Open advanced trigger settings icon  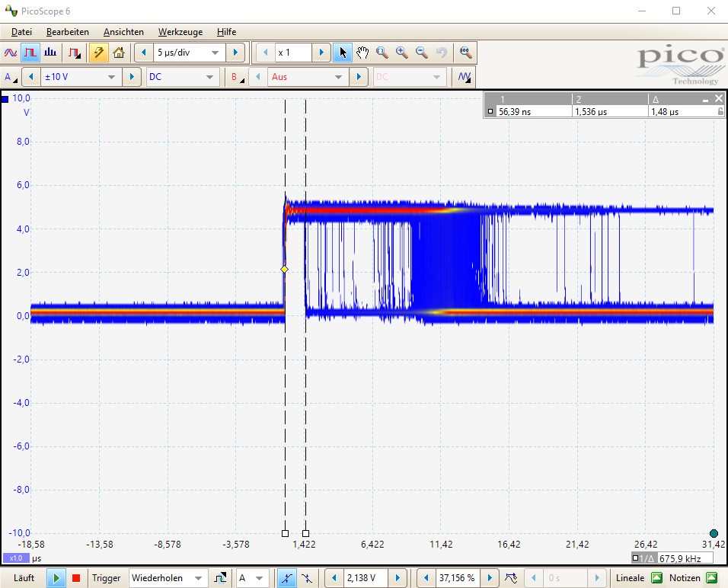[x=220, y=578]
